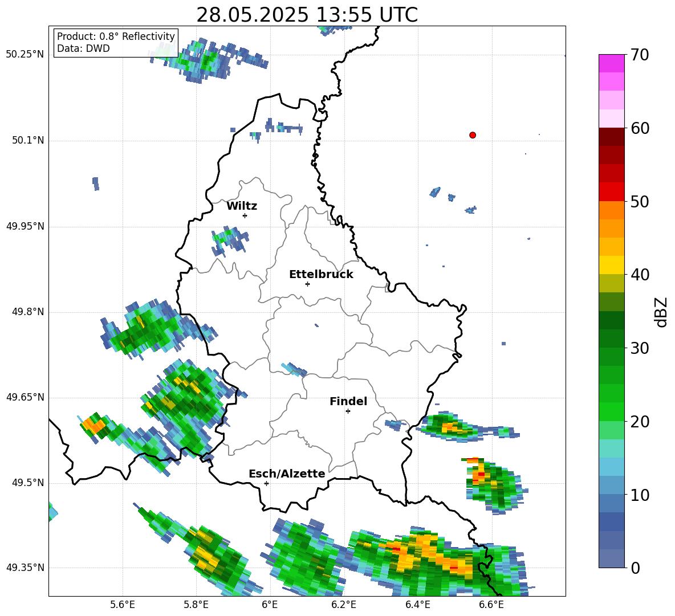Click the 6°E longitude label
Screen dimensions: 675x616
(x=270, y=605)
